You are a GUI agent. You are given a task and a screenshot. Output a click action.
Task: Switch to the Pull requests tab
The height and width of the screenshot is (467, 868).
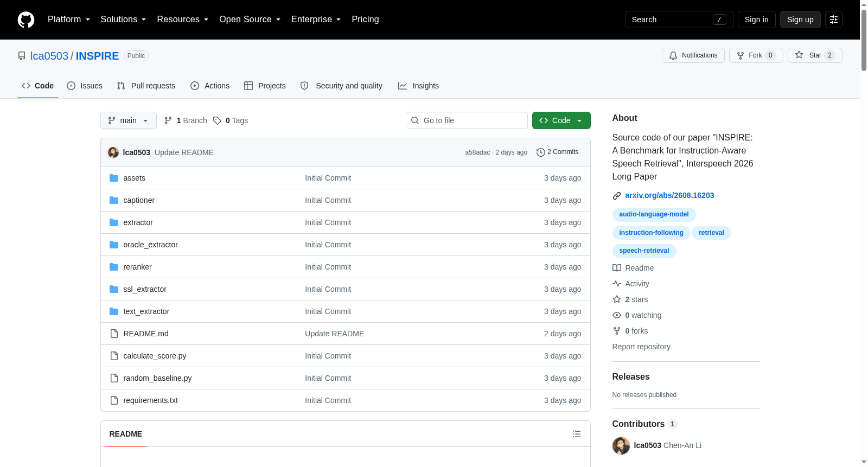[146, 86]
